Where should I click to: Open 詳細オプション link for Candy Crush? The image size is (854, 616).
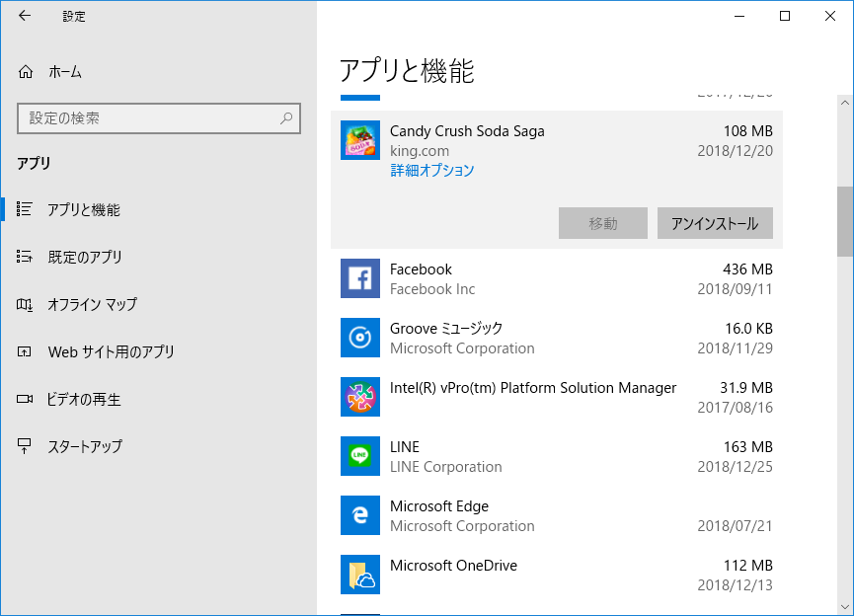(432, 170)
